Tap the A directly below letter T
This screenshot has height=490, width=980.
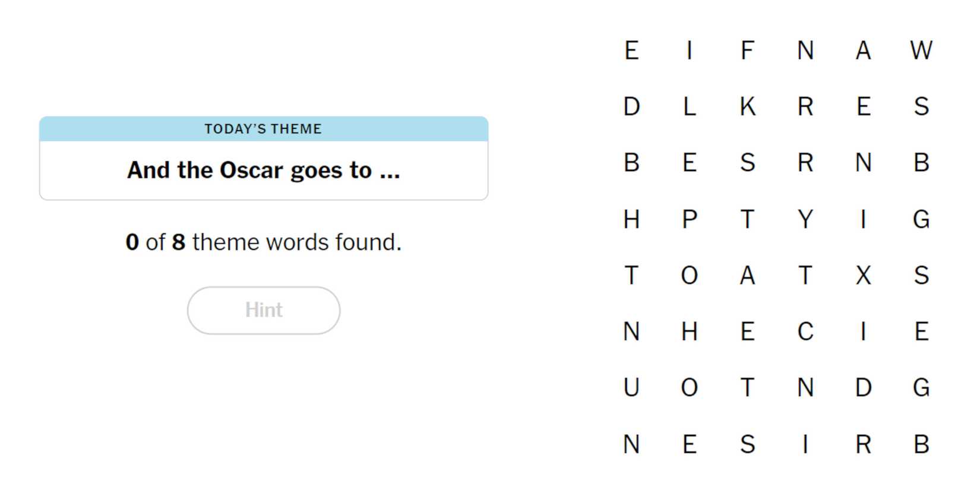coord(747,276)
